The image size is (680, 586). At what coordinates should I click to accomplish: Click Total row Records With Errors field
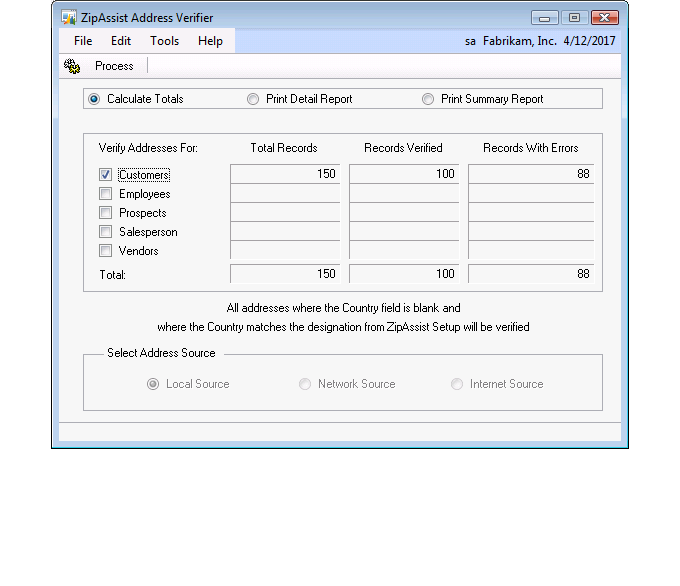[531, 274]
